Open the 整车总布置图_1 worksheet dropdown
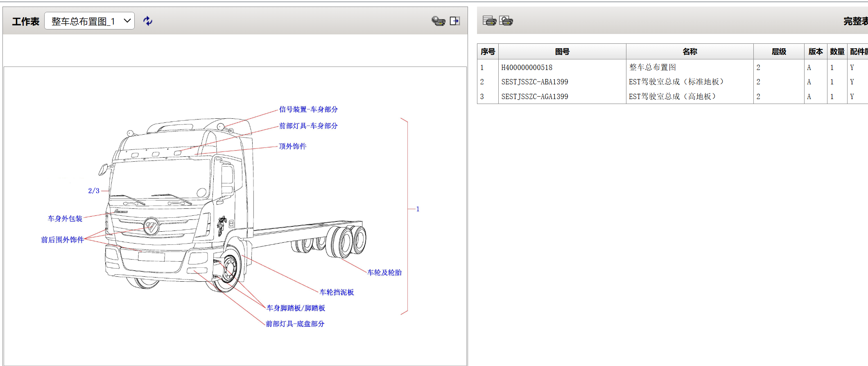This screenshot has width=868, height=366. click(x=89, y=21)
